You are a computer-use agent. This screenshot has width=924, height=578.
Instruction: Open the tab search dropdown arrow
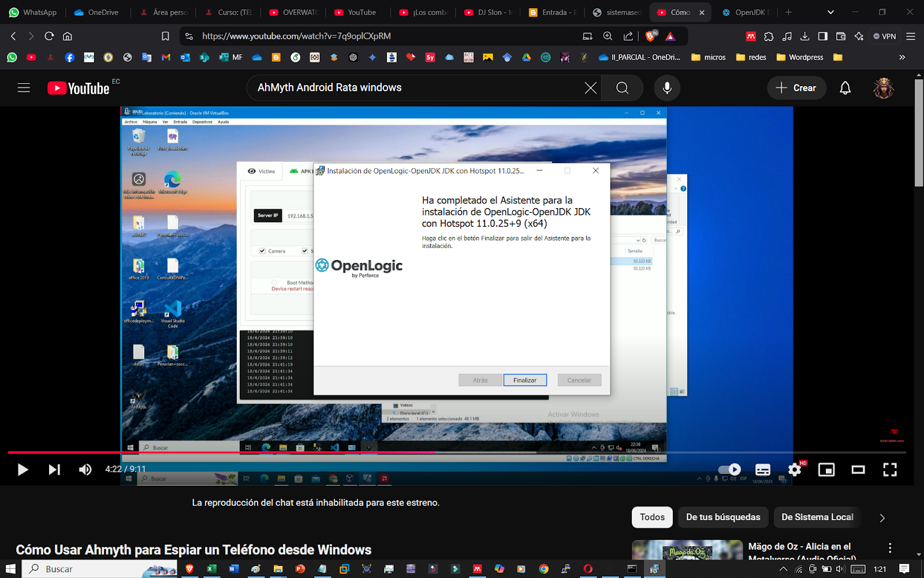click(830, 12)
